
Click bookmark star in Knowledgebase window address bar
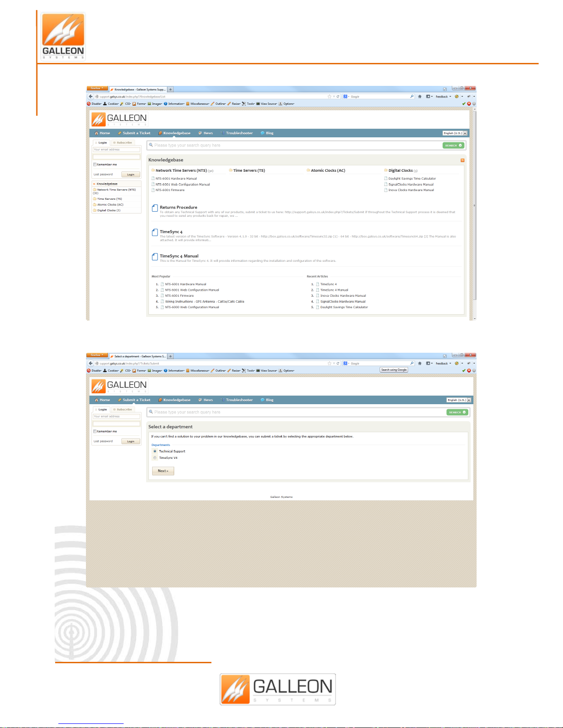[x=329, y=96]
